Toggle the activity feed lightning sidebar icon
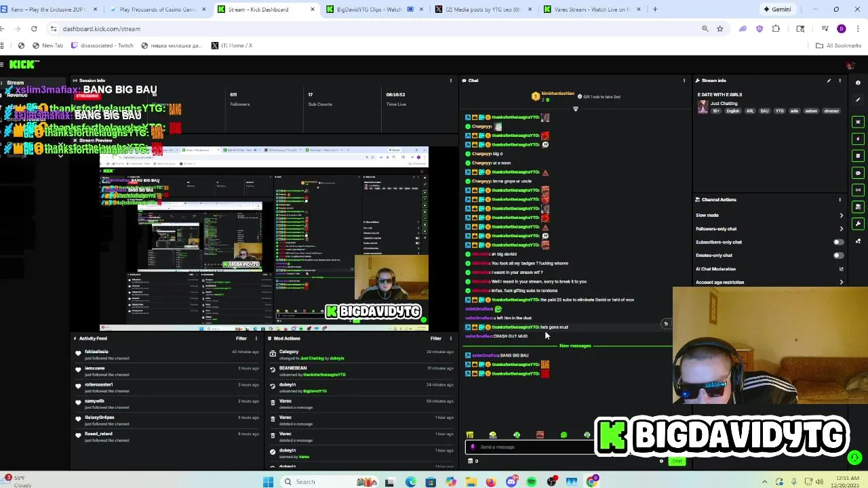868x488 pixels. point(858,139)
